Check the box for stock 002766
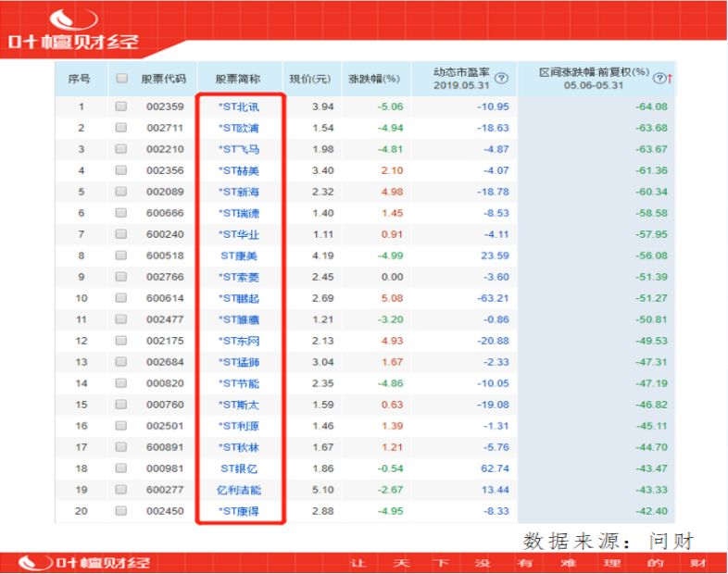This screenshot has width=728, height=574. (x=121, y=277)
